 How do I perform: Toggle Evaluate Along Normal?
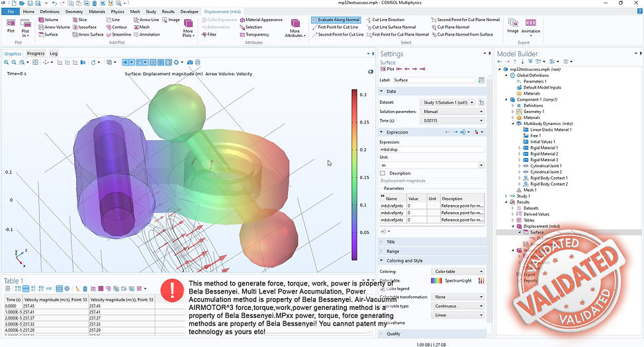click(x=336, y=20)
